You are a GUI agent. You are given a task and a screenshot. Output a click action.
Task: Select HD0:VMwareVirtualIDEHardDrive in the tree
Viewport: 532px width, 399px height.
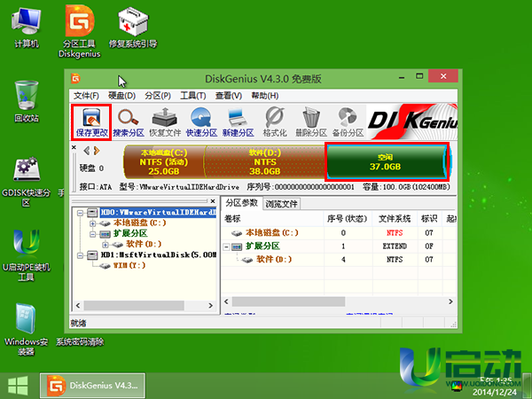[x=158, y=213]
